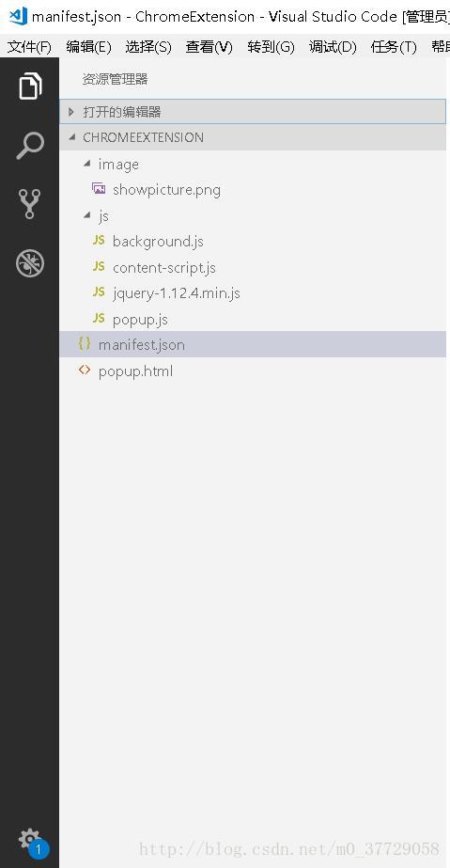
Task: Open the Search view icon
Action: point(30,146)
